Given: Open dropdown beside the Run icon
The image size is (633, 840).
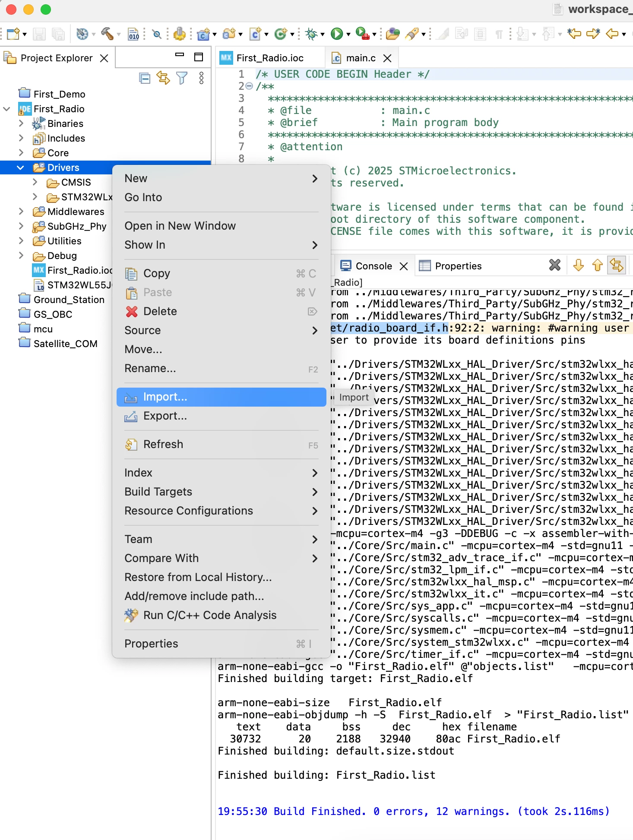Looking at the screenshot, I should click(348, 34).
